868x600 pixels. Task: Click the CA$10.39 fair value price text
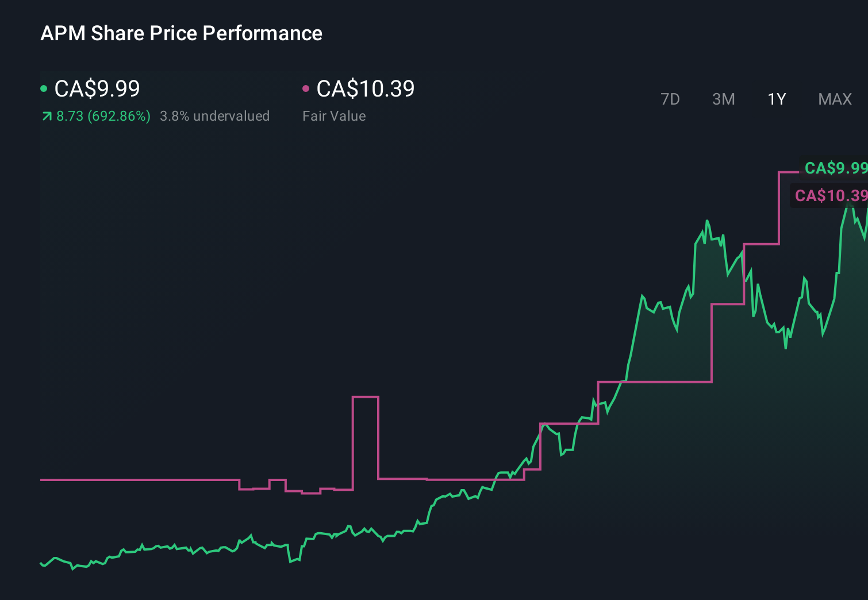[x=366, y=88]
